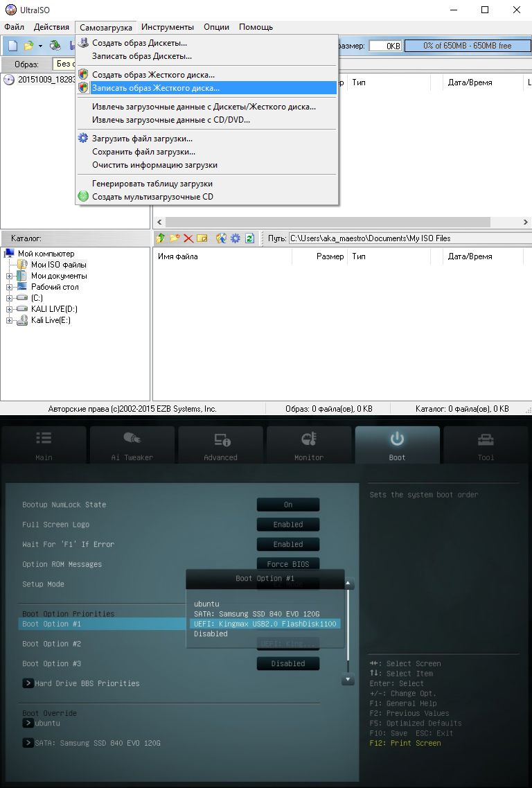Image resolution: width=532 pixels, height=788 pixels.
Task: Open the Инструменты menu
Action: [x=167, y=27]
